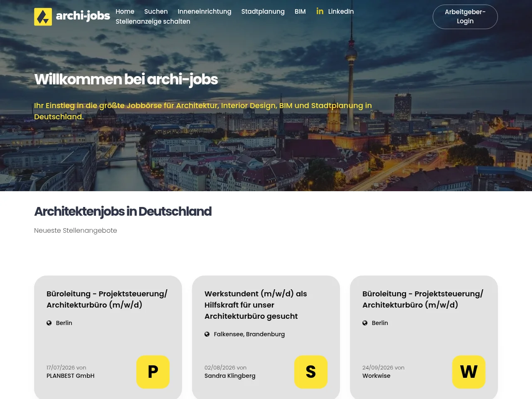Click the archi-jobs wordmark in the header
Viewport: 532px width, 399px height.
83,16
